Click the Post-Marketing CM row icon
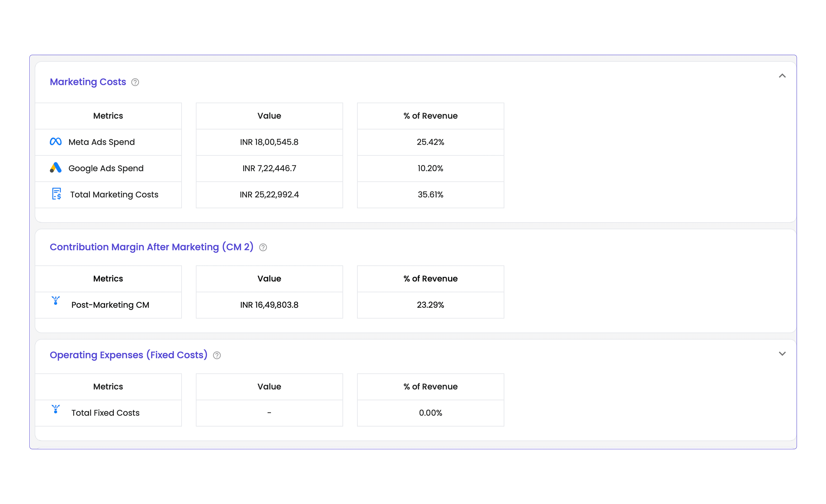Image resolution: width=826 pixels, height=504 pixels. click(x=56, y=301)
